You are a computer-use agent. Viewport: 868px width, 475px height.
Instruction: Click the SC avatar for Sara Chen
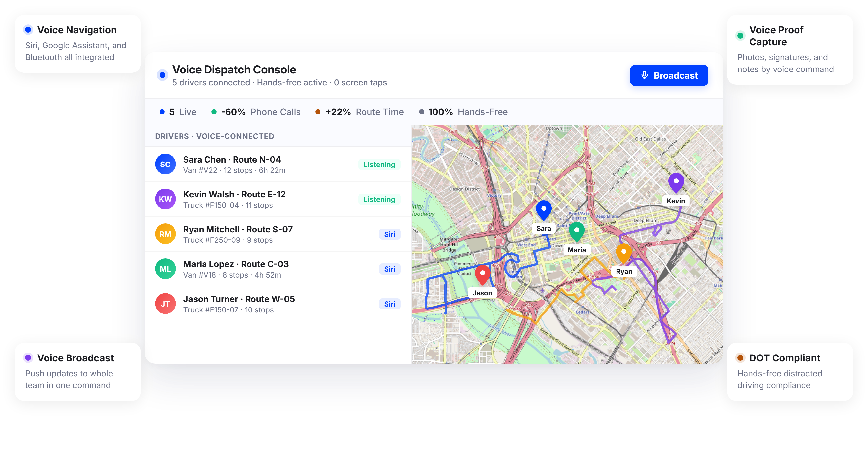click(x=165, y=164)
